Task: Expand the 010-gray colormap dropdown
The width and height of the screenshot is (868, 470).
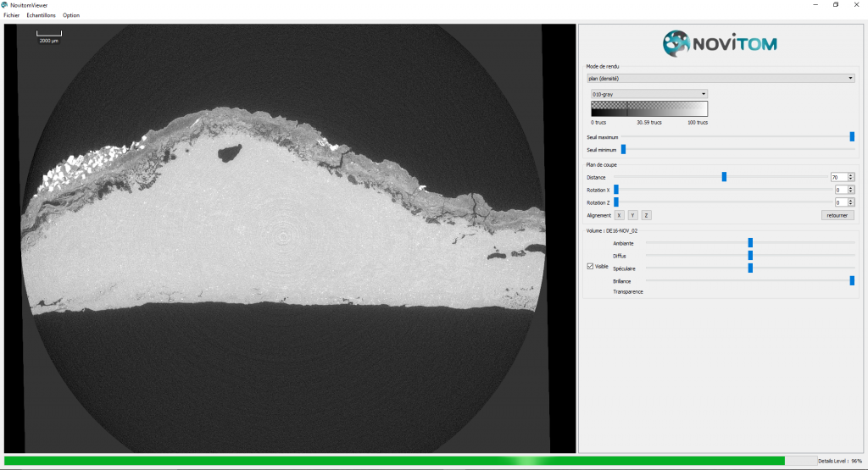Action: pos(648,94)
